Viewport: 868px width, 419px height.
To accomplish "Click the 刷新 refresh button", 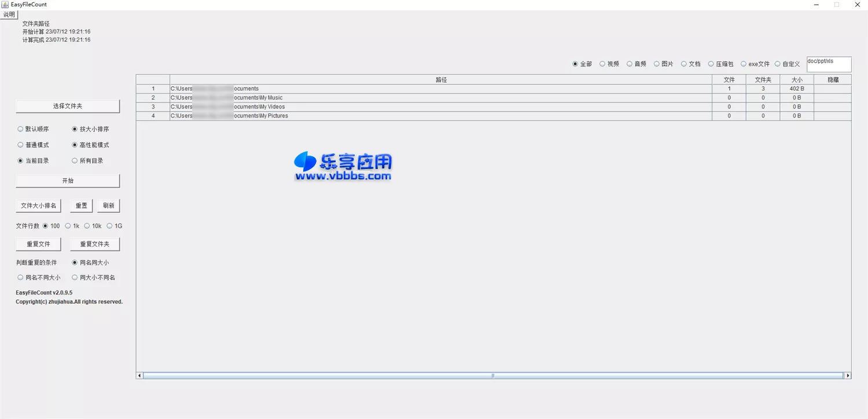I will [x=108, y=205].
